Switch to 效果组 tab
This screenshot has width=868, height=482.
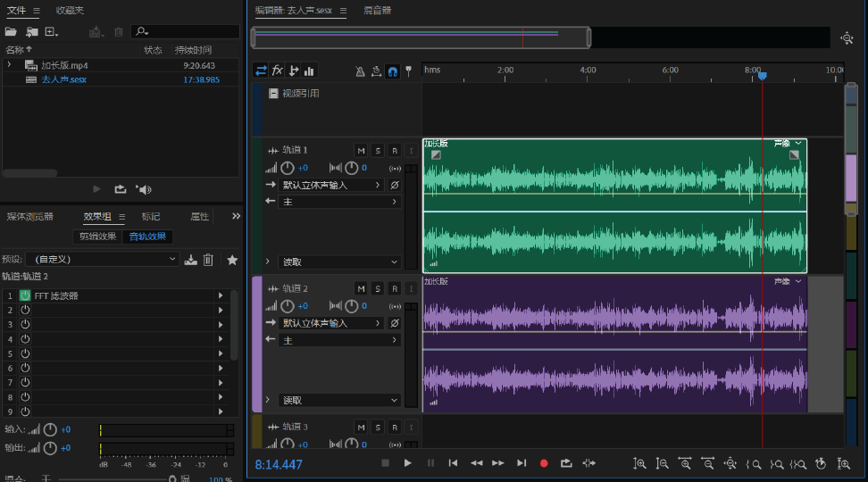97,216
